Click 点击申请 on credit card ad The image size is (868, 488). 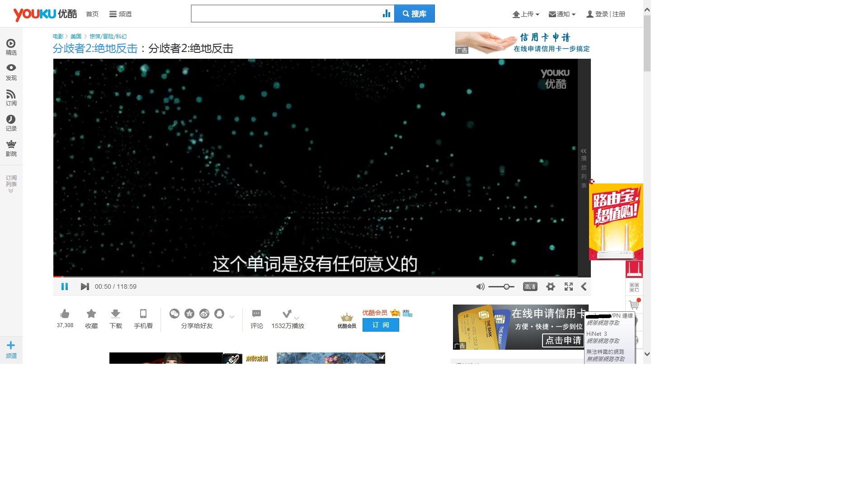tap(563, 340)
